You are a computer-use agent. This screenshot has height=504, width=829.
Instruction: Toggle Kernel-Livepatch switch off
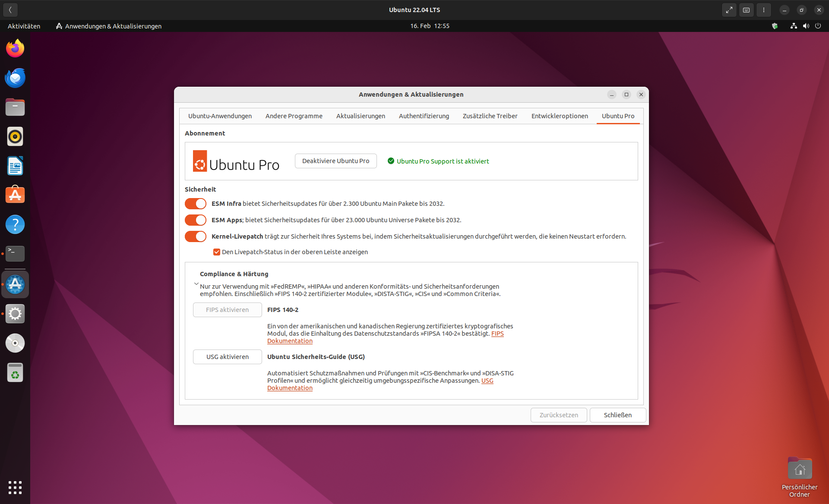click(196, 236)
